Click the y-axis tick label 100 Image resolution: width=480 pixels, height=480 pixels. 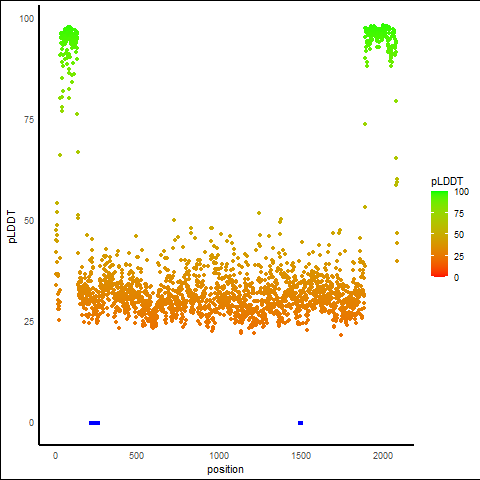coord(27,19)
